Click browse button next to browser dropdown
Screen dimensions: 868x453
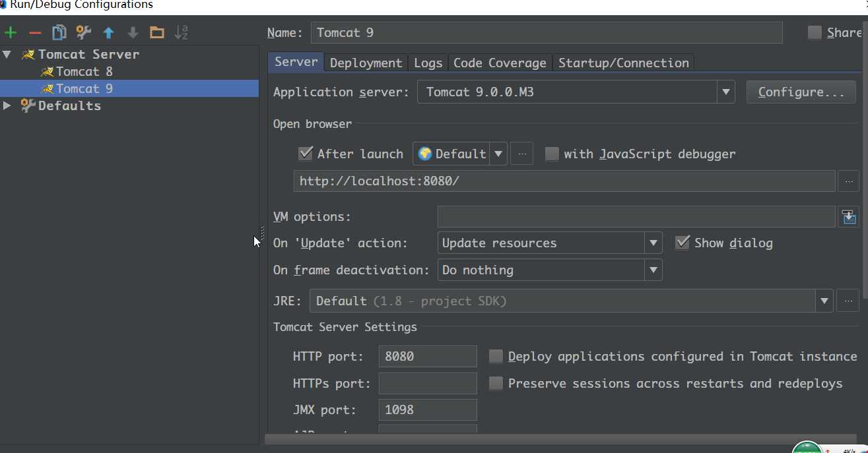click(521, 154)
